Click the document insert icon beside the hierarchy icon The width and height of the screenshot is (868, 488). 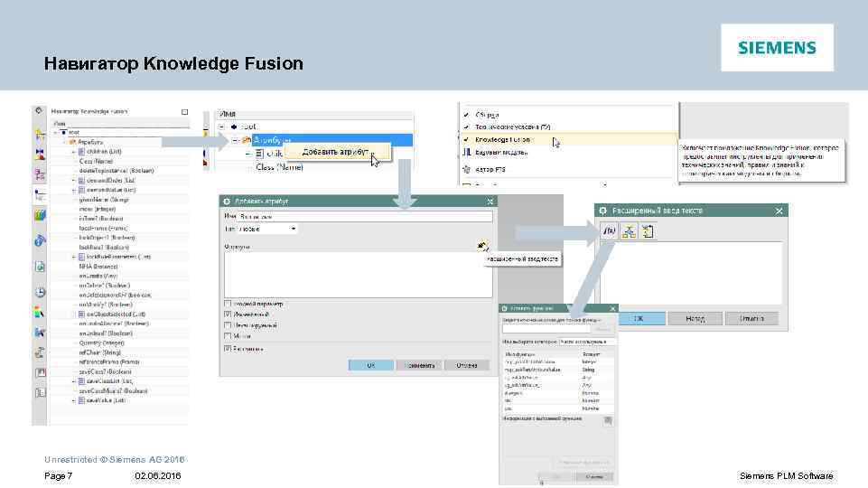pos(647,231)
